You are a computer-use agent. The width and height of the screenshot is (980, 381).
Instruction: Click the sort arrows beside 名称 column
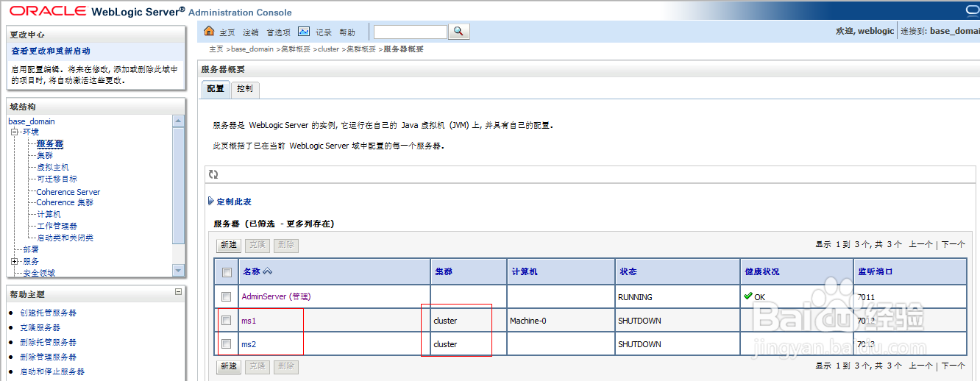coord(268,271)
